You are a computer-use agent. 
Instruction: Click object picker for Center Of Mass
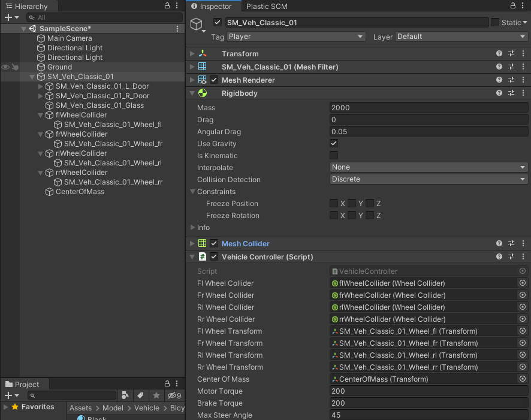pos(523,379)
